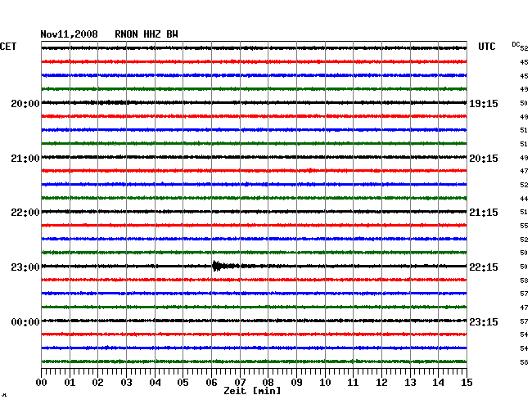Click the DC value 51 beside 21:15
This screenshot has height=404, width=532.
tap(524, 212)
